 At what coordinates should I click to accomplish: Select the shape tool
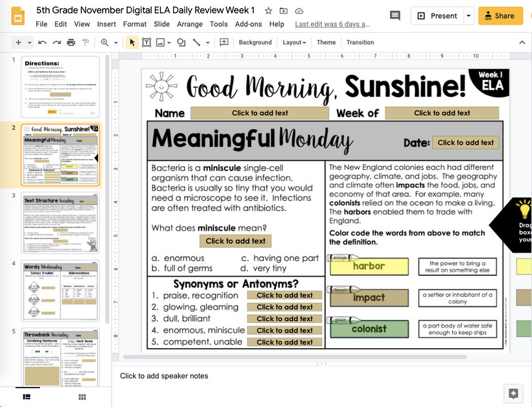pyautogui.click(x=183, y=42)
